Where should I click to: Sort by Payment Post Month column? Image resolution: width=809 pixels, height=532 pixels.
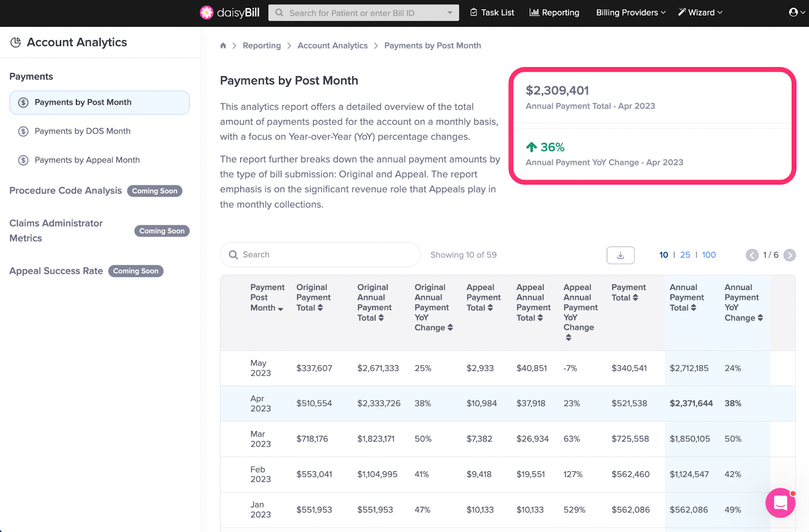pos(267,298)
